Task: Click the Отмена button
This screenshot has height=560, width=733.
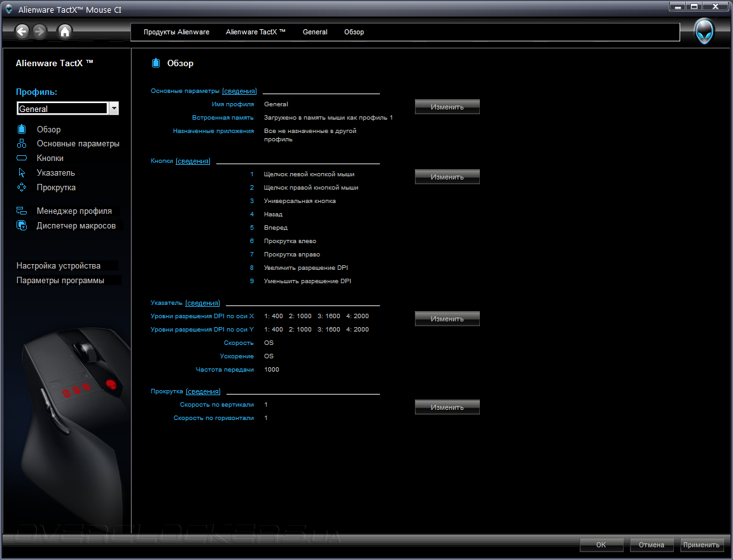Action: pyautogui.click(x=651, y=545)
